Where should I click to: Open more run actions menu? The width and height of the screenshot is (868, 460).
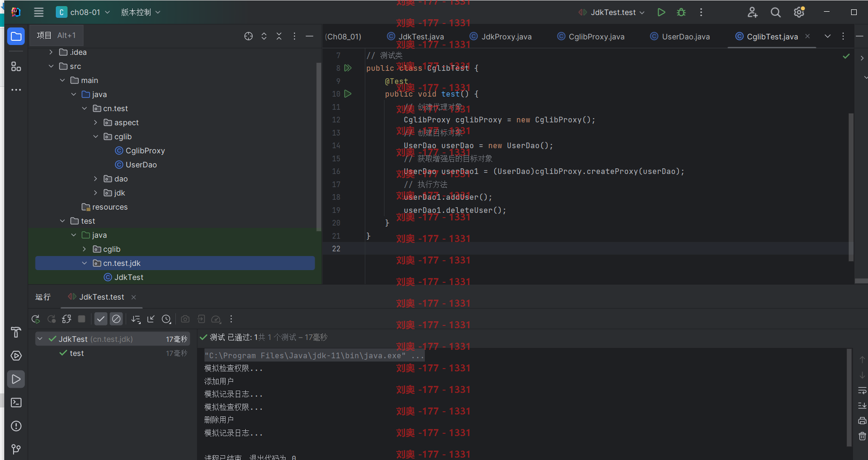pos(701,12)
